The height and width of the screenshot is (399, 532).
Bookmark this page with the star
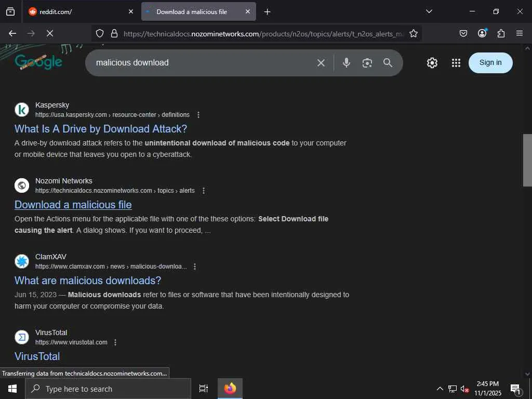(x=413, y=33)
